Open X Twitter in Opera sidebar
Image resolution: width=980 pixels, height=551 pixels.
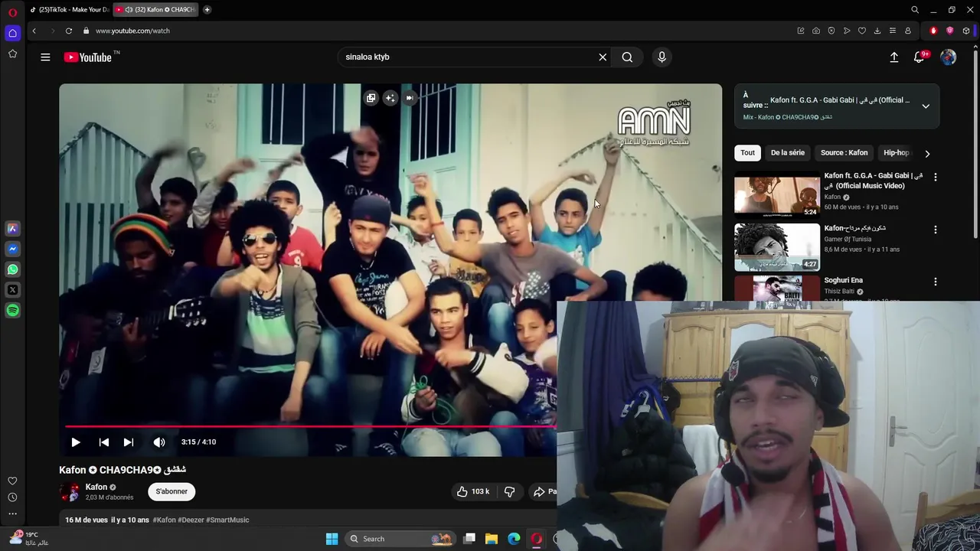[x=12, y=290]
